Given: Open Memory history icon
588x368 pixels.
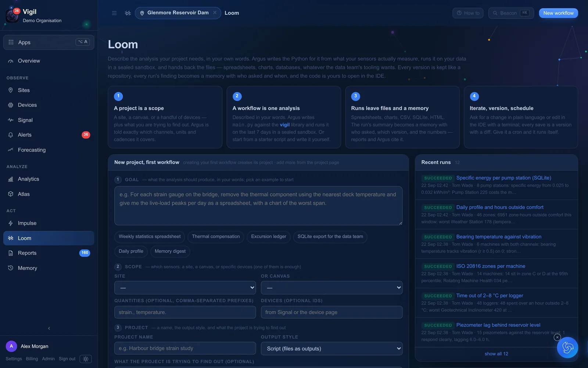Looking at the screenshot, I should [x=11, y=268].
